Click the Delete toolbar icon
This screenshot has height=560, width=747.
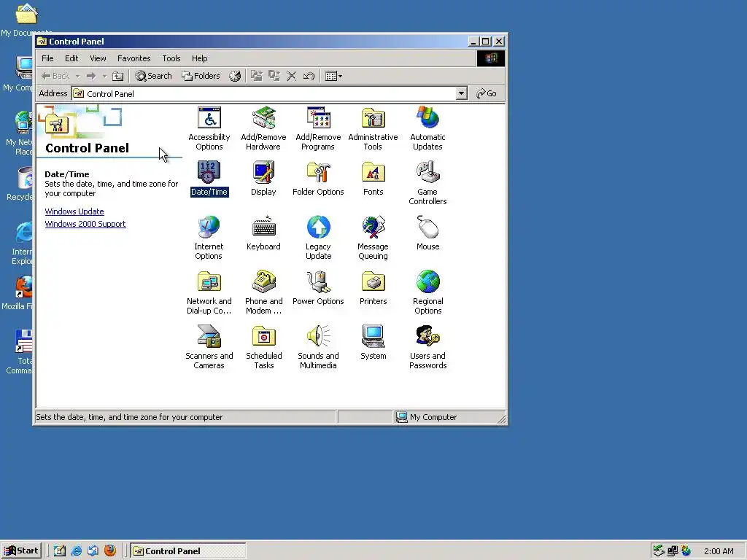[292, 76]
